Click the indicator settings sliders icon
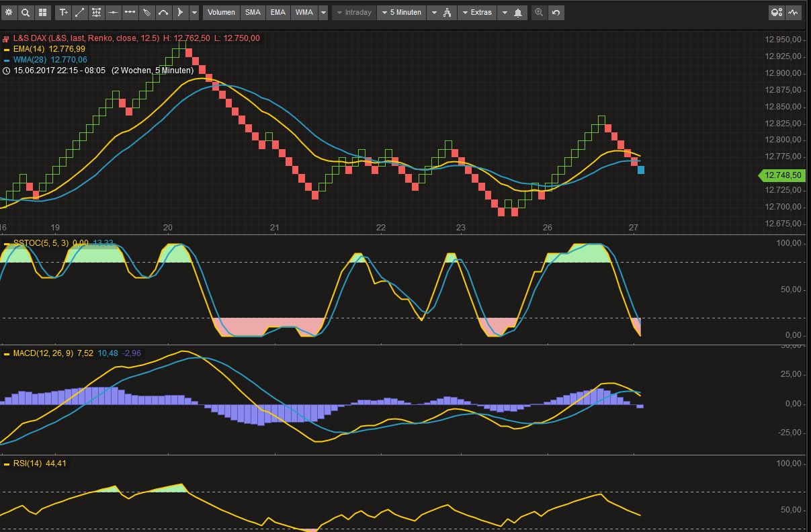Screen dimensions: 811x532 pyautogui.click(x=95, y=12)
